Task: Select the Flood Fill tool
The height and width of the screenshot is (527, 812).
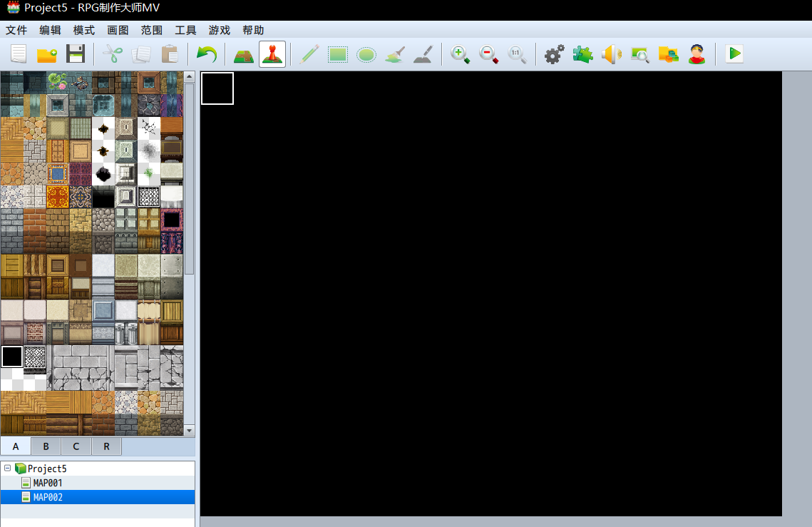Action: (395, 54)
